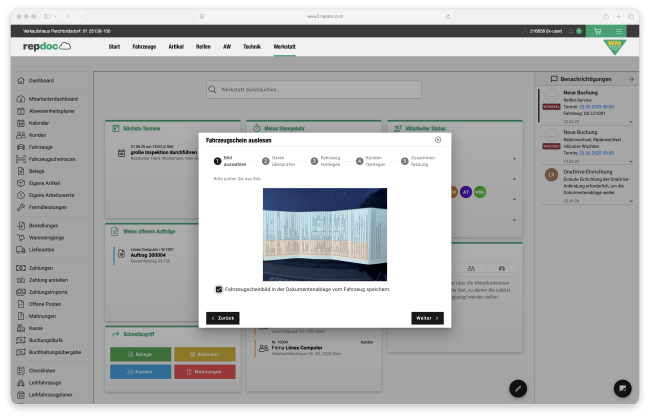
Task: Open Fahrzeugscheinscan from the sidebar
Action: click(x=22, y=158)
